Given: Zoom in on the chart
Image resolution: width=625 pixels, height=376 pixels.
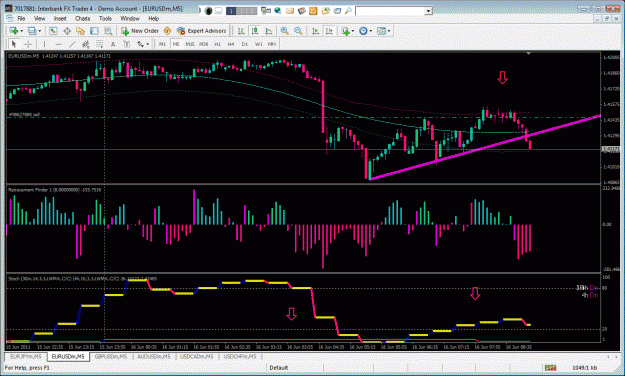Looking at the screenshot, I should pyautogui.click(x=285, y=31).
